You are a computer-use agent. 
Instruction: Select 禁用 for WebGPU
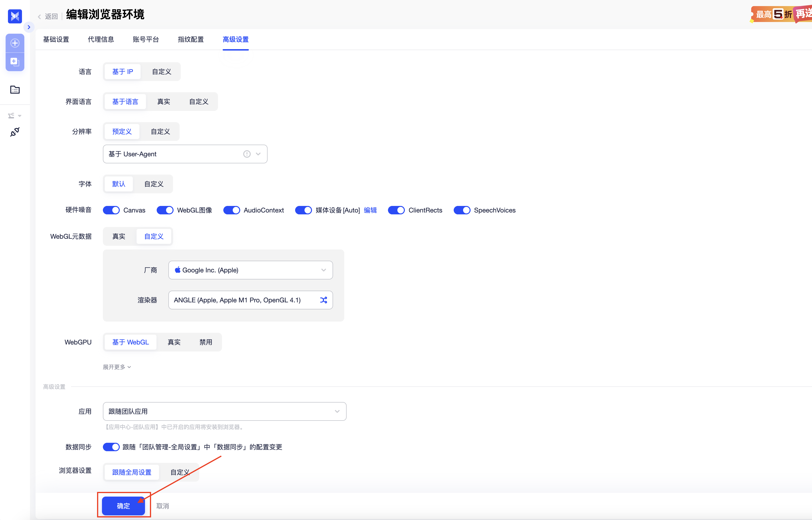click(206, 342)
